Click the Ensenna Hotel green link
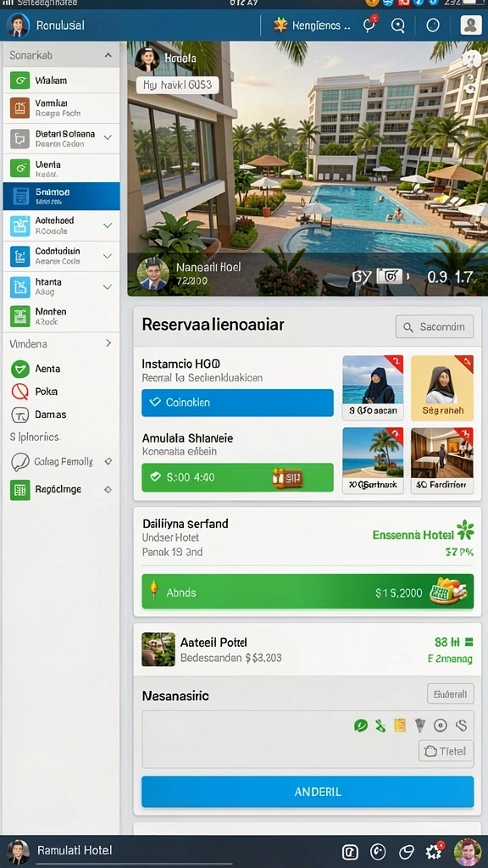 [x=413, y=535]
